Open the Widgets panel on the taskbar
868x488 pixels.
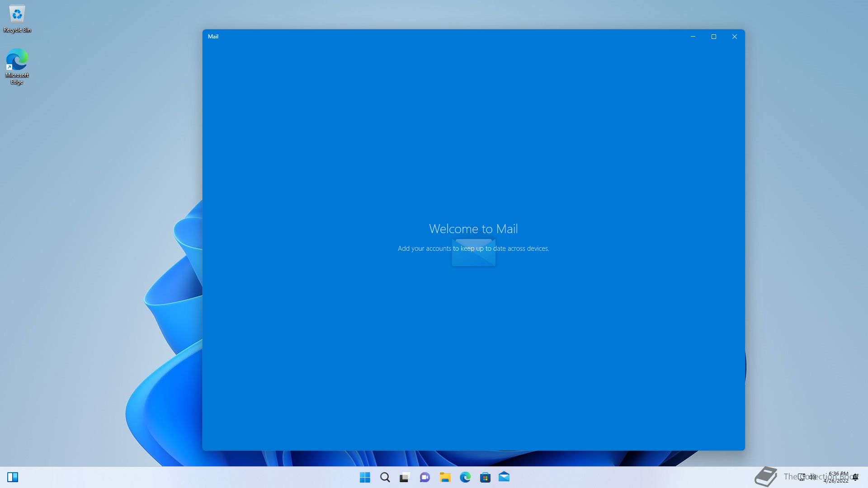[x=13, y=477]
